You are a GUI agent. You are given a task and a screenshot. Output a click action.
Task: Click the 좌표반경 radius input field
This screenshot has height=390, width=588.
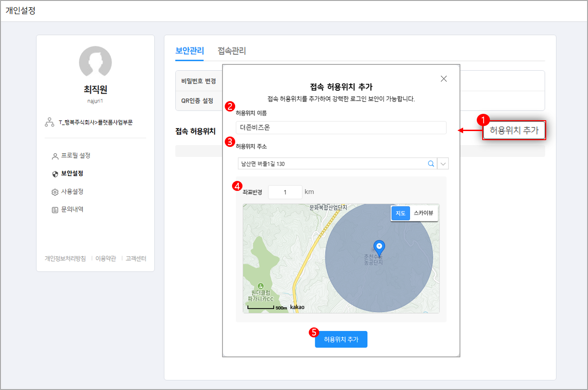(x=285, y=192)
